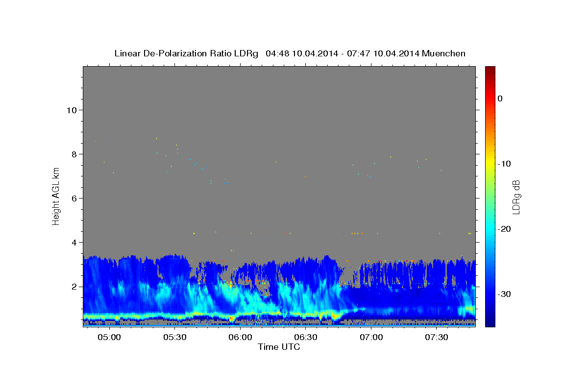Click the height tick label 2
The image size is (588, 392).
(x=74, y=286)
